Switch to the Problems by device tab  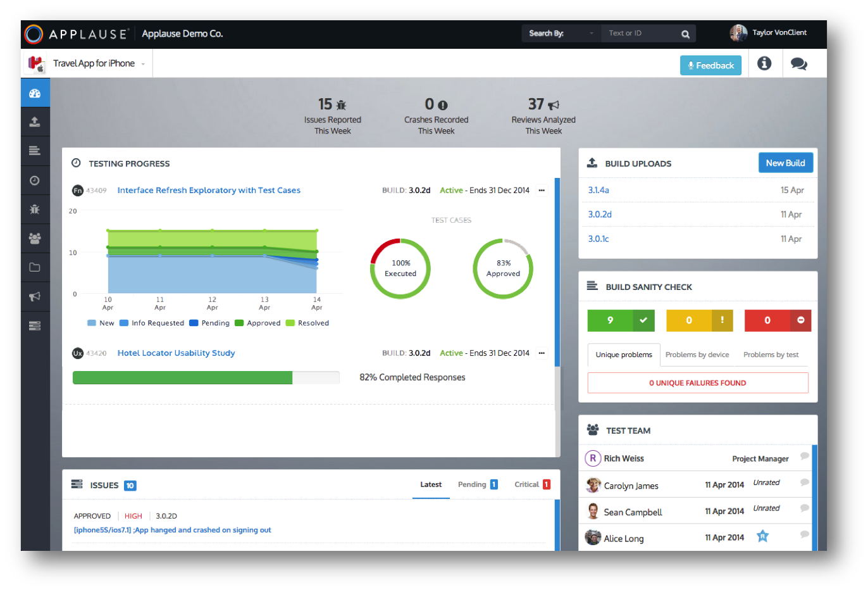click(x=697, y=355)
